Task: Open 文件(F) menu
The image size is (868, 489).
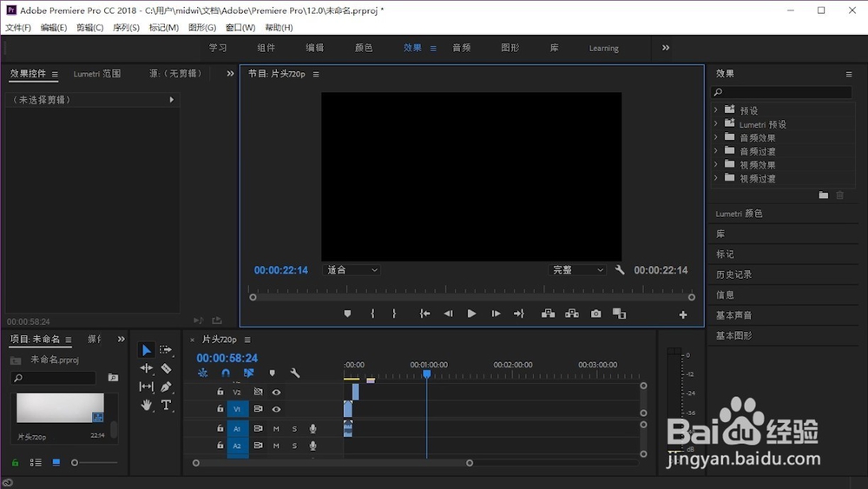Action: pos(18,28)
